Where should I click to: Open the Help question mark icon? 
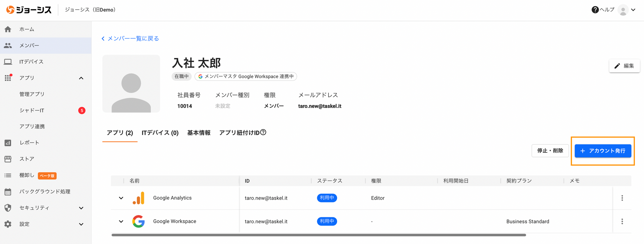(x=595, y=10)
